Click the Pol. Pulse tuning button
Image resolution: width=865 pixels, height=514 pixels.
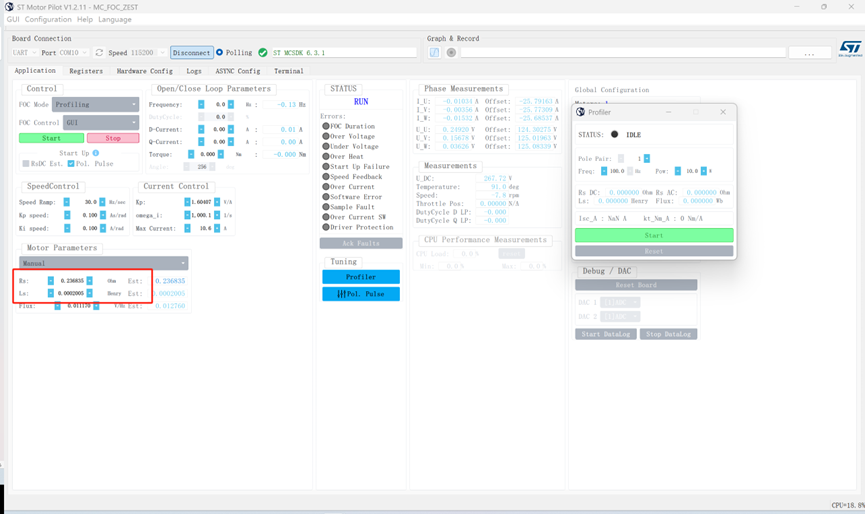point(361,294)
